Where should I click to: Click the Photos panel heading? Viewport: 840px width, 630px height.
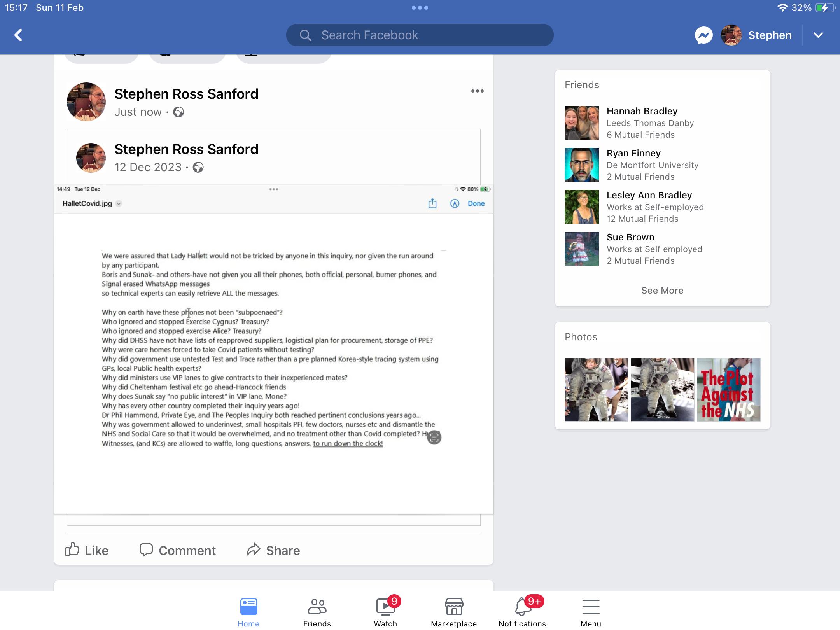point(581,337)
